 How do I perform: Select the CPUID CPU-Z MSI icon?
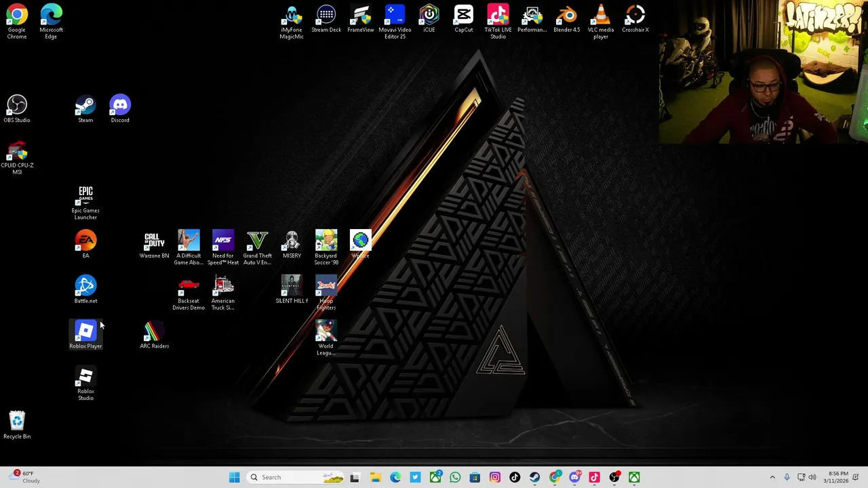point(17,157)
